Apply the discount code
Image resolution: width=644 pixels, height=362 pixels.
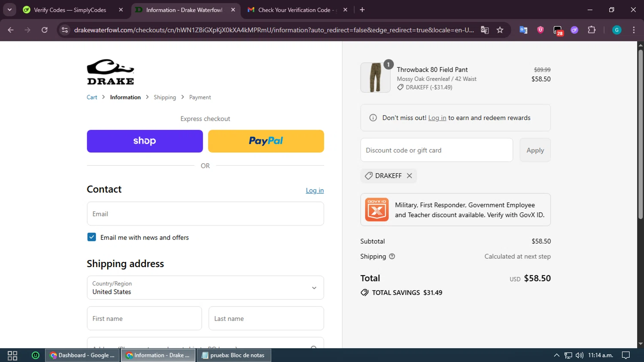tap(535, 150)
